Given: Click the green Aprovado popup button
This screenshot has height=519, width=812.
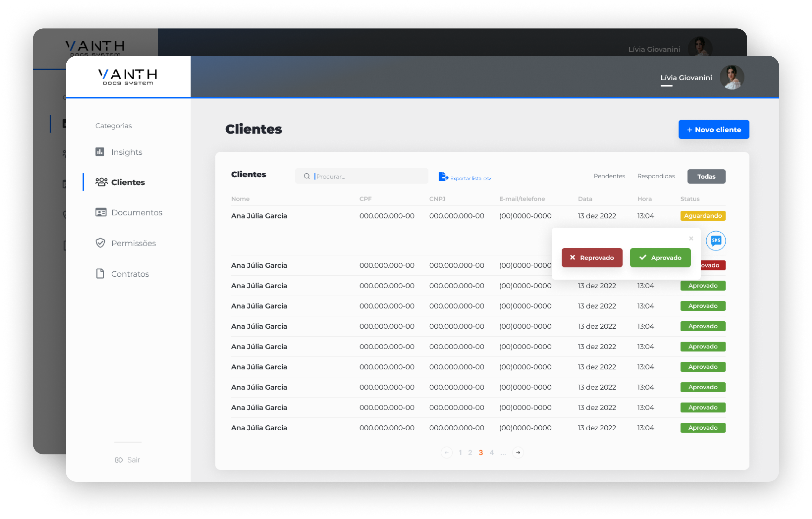Looking at the screenshot, I should tap(660, 258).
